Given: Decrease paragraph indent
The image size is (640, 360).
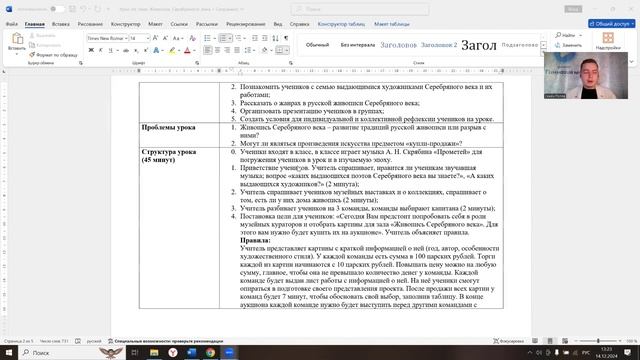Looking at the screenshot, I should coord(255,38).
